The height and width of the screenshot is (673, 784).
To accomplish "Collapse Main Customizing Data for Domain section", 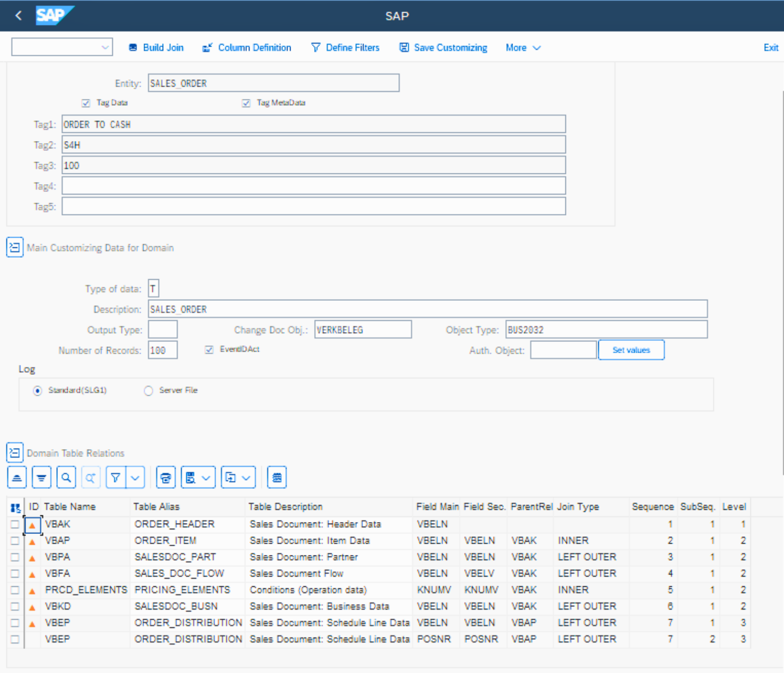I will pyautogui.click(x=15, y=247).
